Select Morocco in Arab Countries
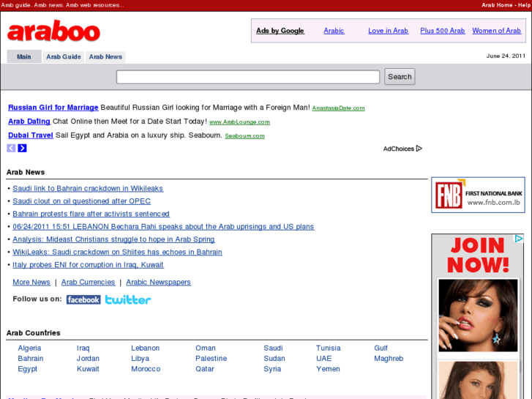The height and width of the screenshot is (399, 532). (146, 369)
